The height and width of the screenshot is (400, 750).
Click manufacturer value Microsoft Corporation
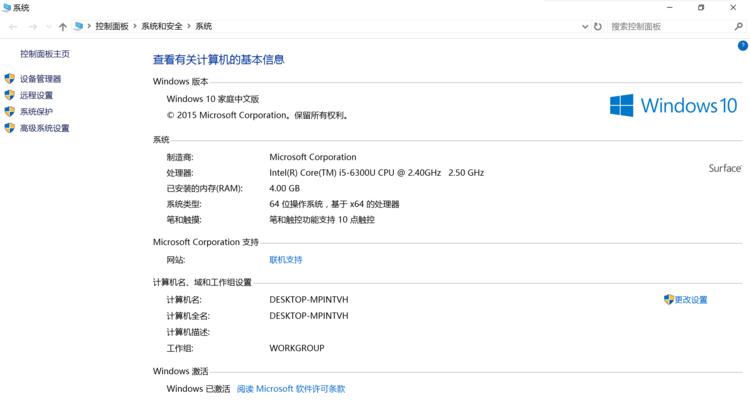313,157
